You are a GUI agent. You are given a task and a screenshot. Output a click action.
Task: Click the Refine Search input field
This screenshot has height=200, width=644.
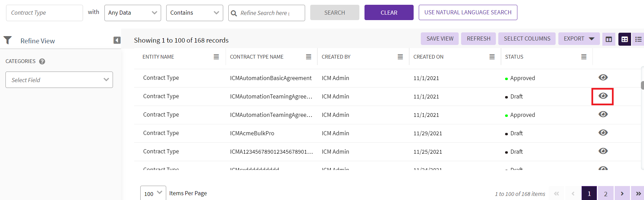point(270,13)
